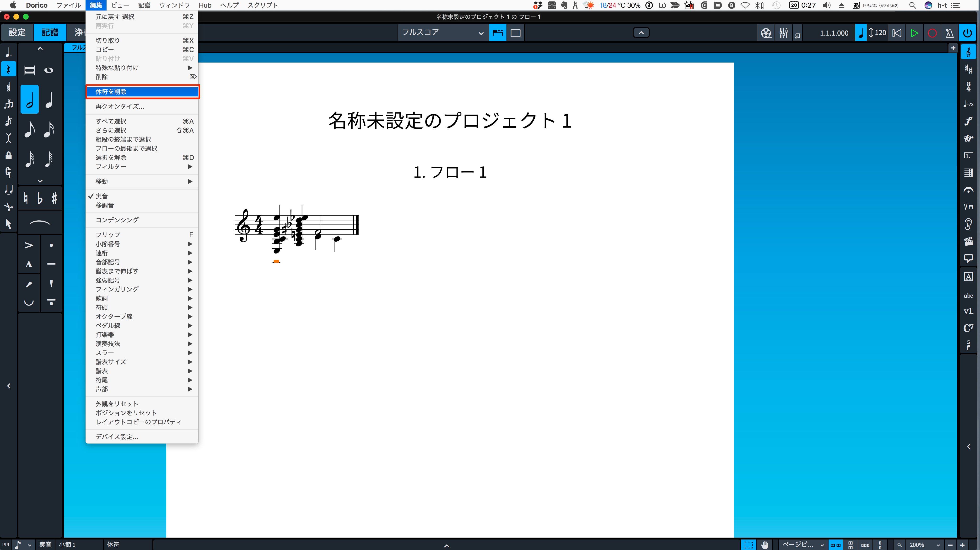Switch to the 設定 mode tab
The height and width of the screenshot is (550, 980).
17,33
